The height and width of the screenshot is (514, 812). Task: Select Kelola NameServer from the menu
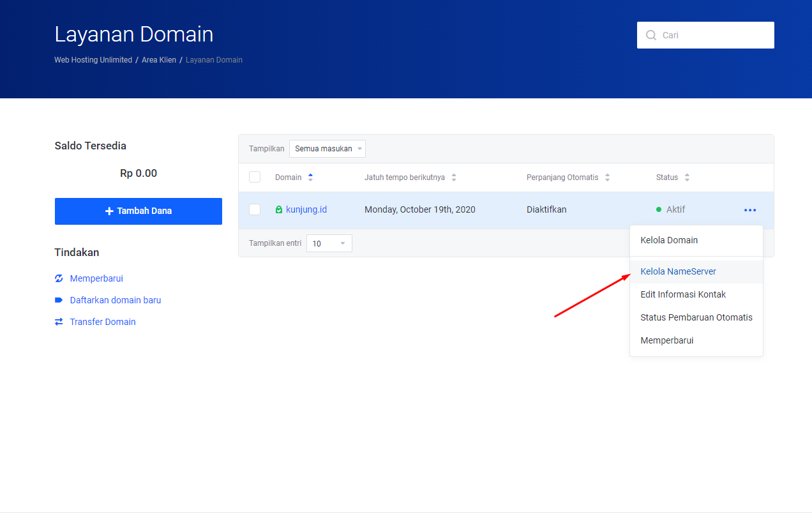click(678, 271)
